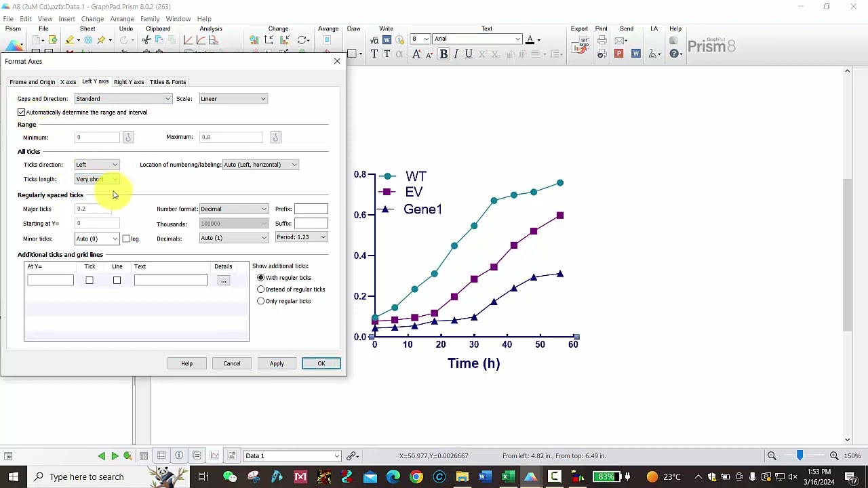Toggle italic text formatting in toolbar

pos(456,54)
